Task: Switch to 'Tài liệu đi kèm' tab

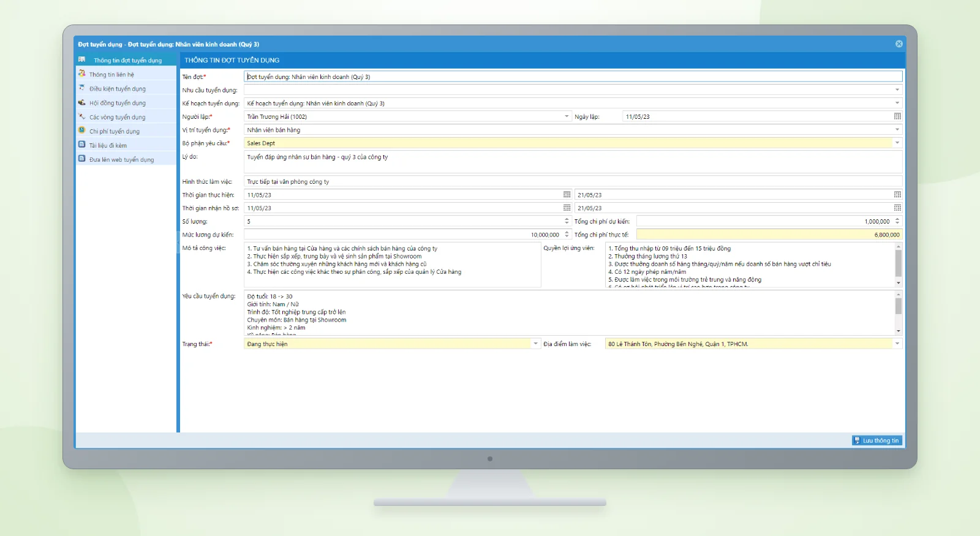Action: 126,145
